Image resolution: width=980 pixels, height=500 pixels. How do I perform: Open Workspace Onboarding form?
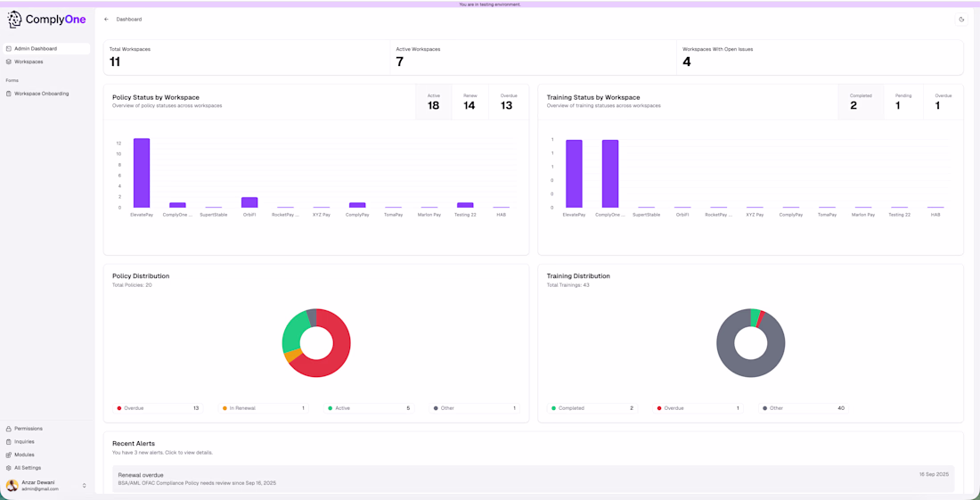tap(47, 94)
